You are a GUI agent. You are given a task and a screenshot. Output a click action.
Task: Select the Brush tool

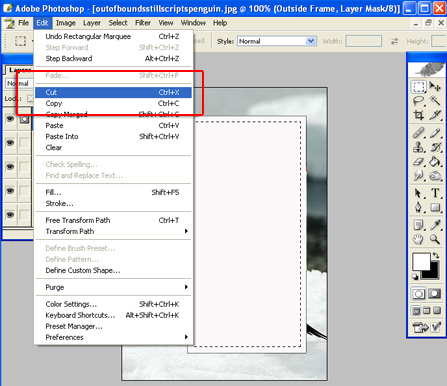(x=435, y=133)
